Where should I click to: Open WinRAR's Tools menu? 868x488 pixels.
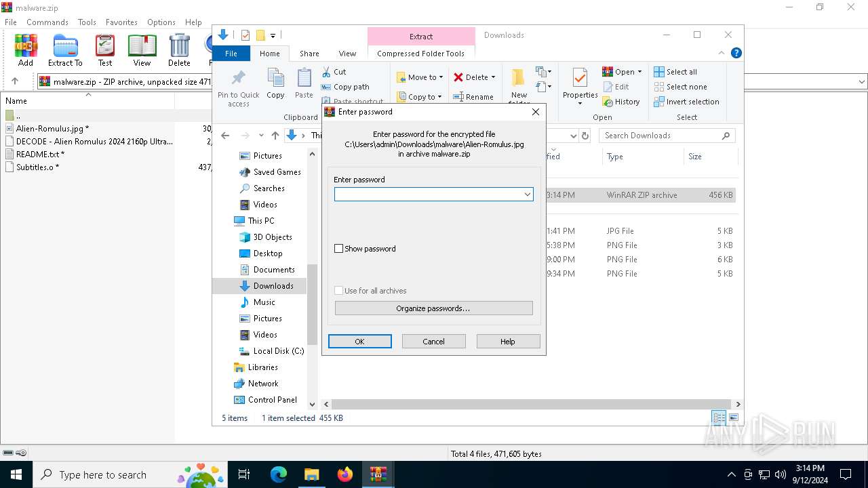(x=87, y=22)
